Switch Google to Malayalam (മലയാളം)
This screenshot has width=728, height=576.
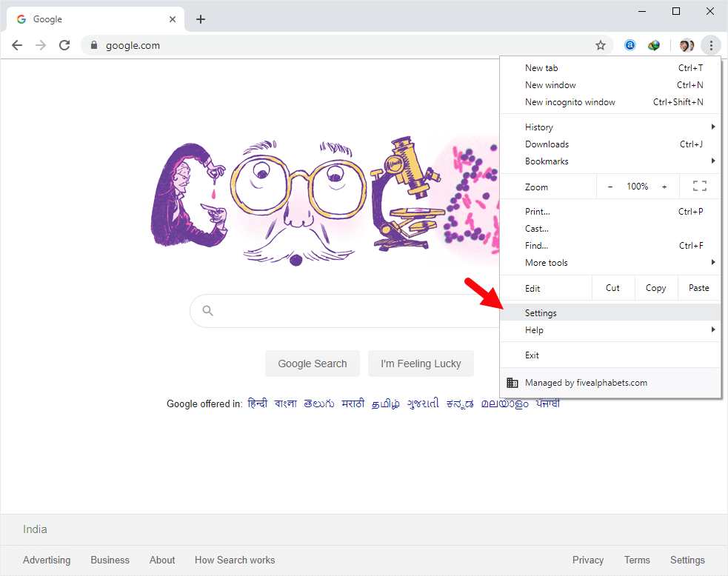504,403
